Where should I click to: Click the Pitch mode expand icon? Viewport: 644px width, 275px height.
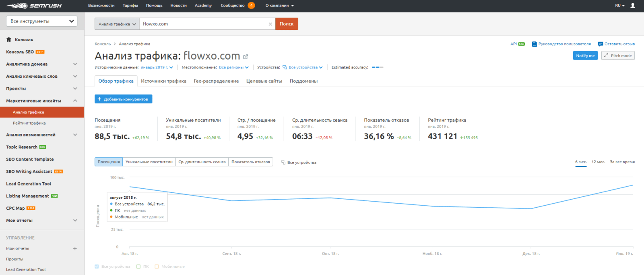606,56
